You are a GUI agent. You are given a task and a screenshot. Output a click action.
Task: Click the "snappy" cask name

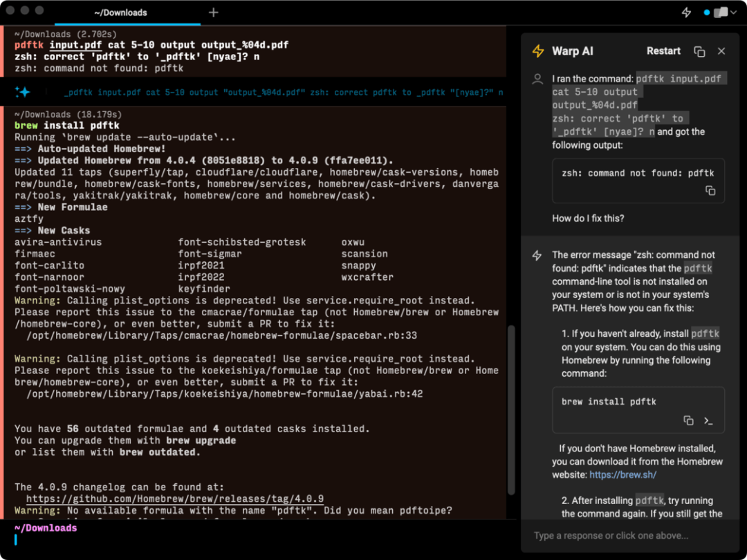(x=358, y=265)
